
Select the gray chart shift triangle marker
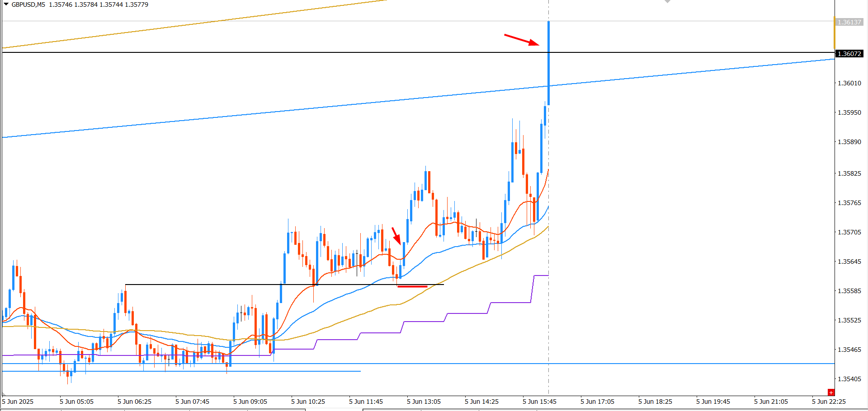pos(667,1)
